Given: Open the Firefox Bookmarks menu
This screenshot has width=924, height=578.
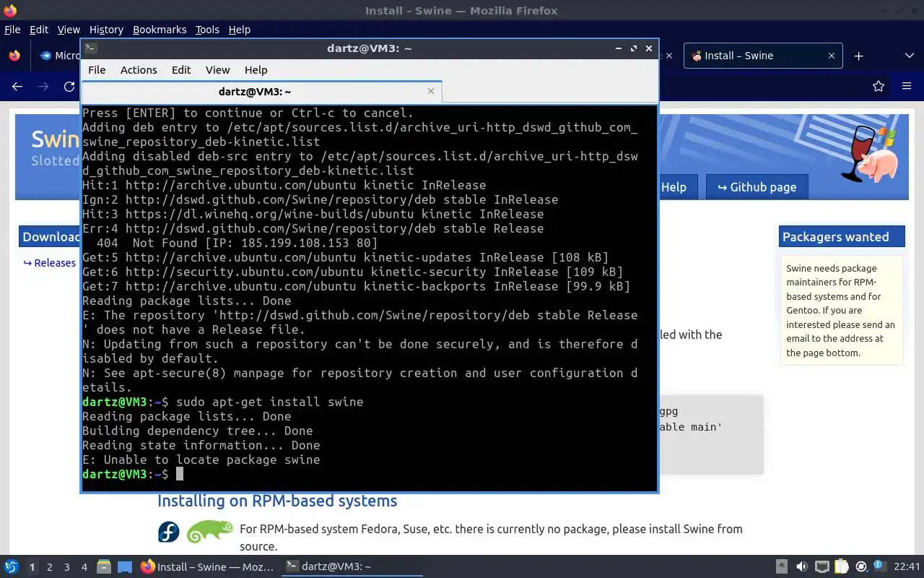Looking at the screenshot, I should [160, 30].
